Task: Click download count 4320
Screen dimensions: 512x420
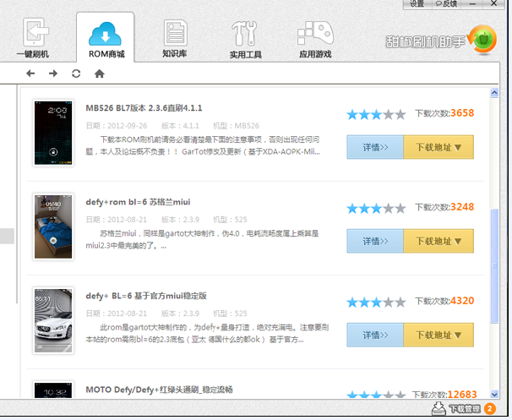Action: [462, 301]
